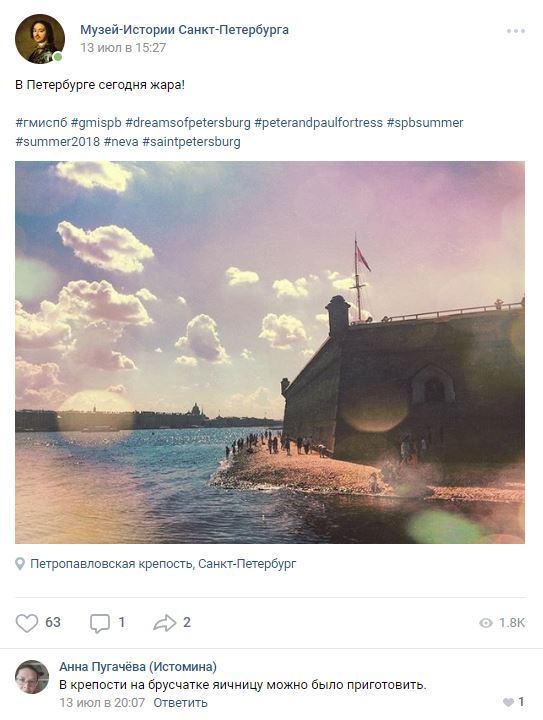Image resolution: width=543 pixels, height=720 pixels.
Task: Share the post using arrow icon
Action: tap(164, 623)
